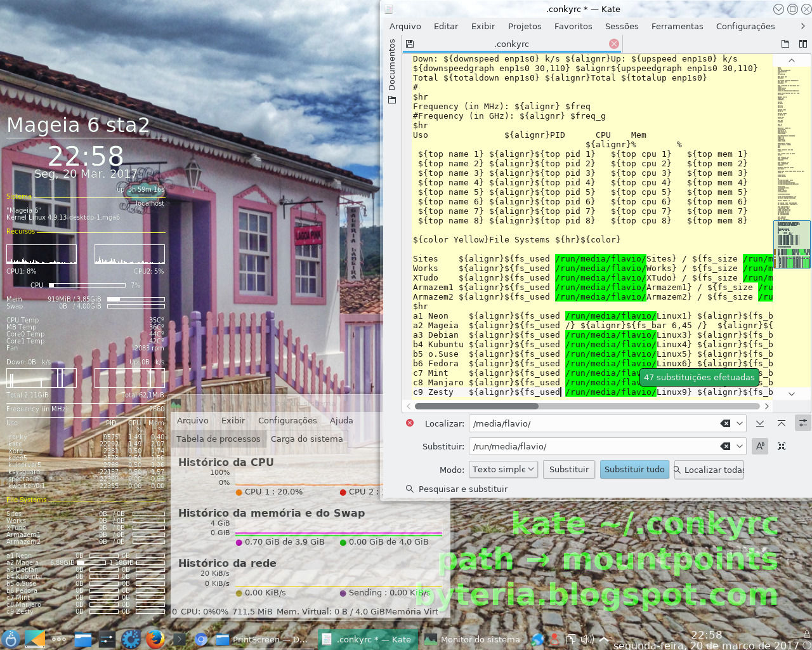Click the Localizar todas button
The image size is (812, 650).
709,470
